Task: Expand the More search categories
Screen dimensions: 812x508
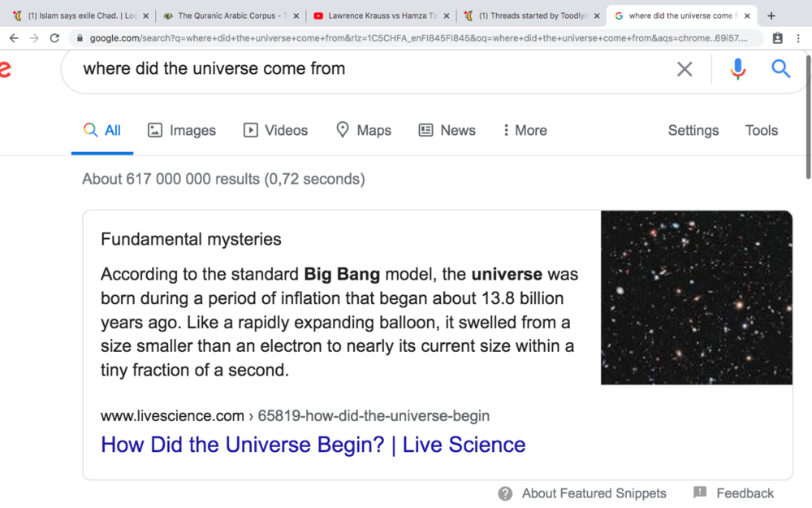Action: click(x=525, y=130)
